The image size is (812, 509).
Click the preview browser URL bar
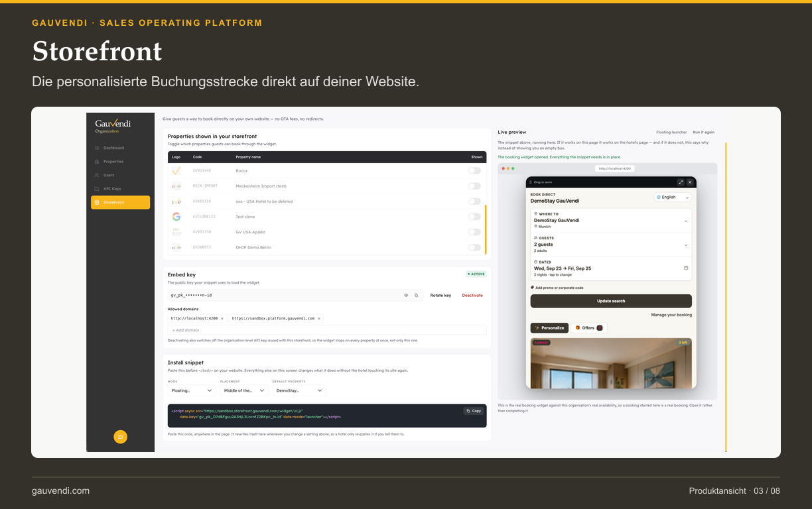[614, 168]
